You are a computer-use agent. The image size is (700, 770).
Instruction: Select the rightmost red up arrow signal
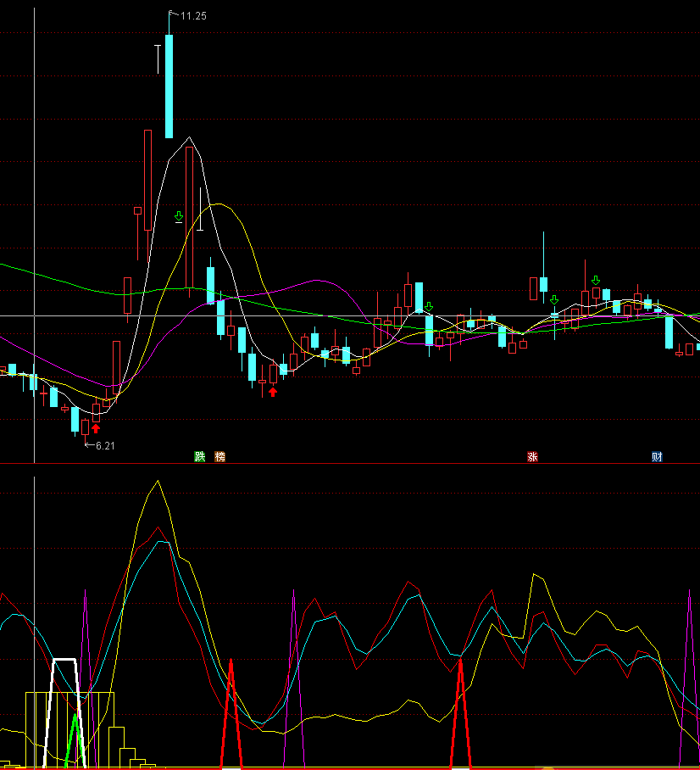pyautogui.click(x=273, y=392)
